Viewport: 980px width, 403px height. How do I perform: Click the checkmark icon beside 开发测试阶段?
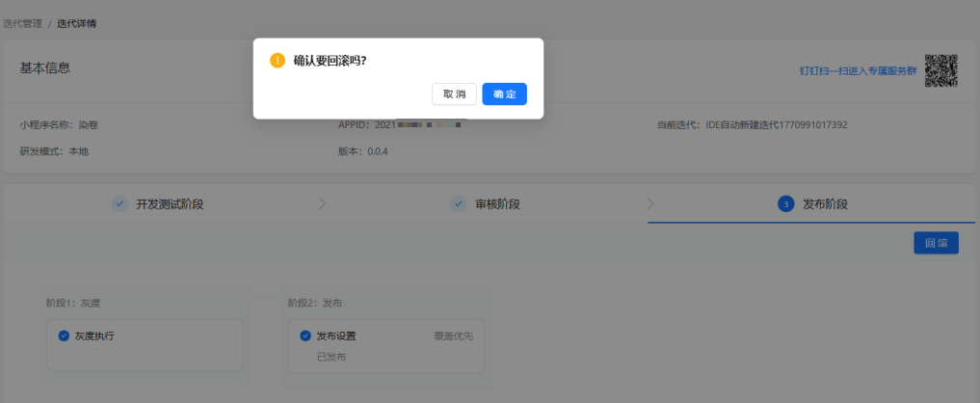(x=119, y=203)
